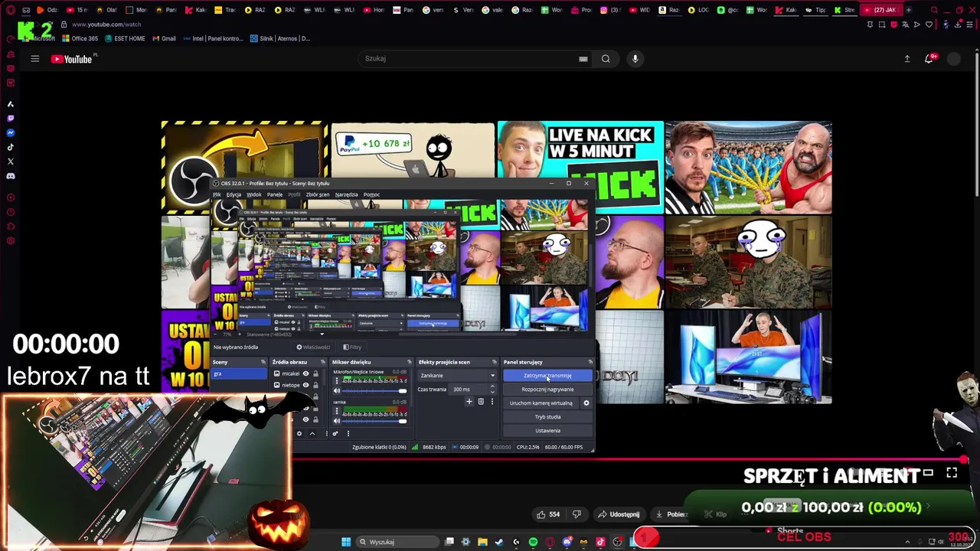This screenshot has height=551, width=980.
Task: Pop out the Mikser dźwięku dock panel
Action: (x=410, y=362)
